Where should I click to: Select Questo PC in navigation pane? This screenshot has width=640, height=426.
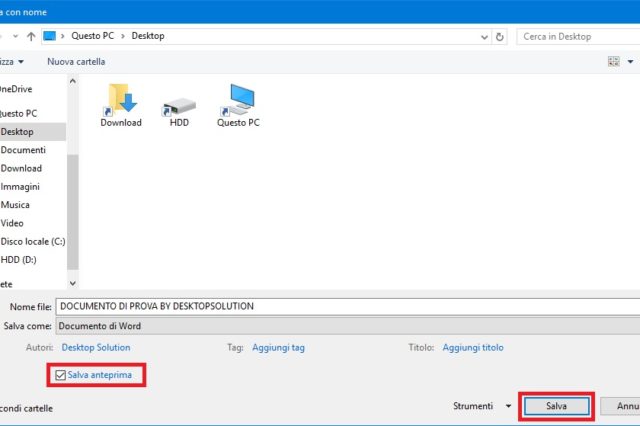click(x=18, y=113)
